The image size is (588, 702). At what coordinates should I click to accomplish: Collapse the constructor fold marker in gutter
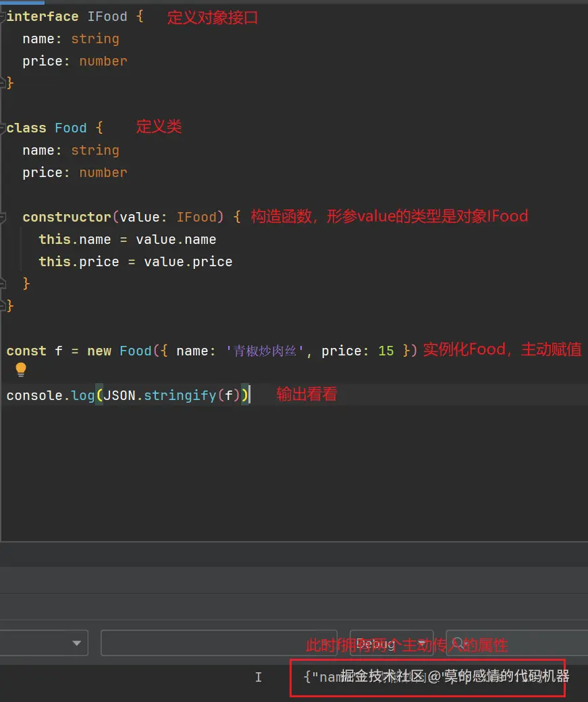tap(3, 217)
